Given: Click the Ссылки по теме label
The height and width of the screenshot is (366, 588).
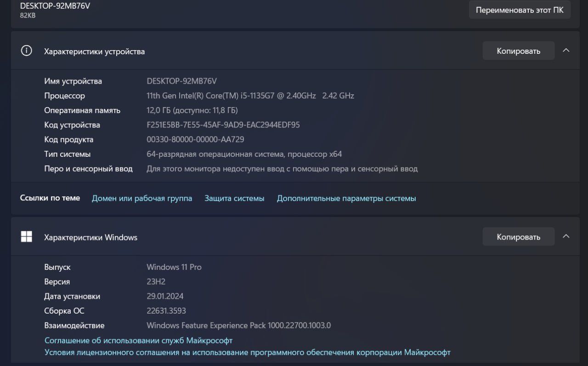Looking at the screenshot, I should [x=50, y=198].
